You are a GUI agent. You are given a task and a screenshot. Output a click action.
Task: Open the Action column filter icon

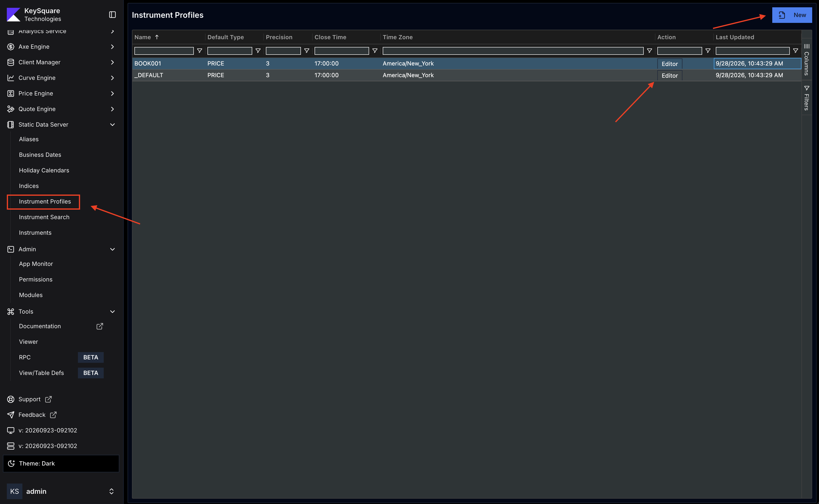pos(708,51)
